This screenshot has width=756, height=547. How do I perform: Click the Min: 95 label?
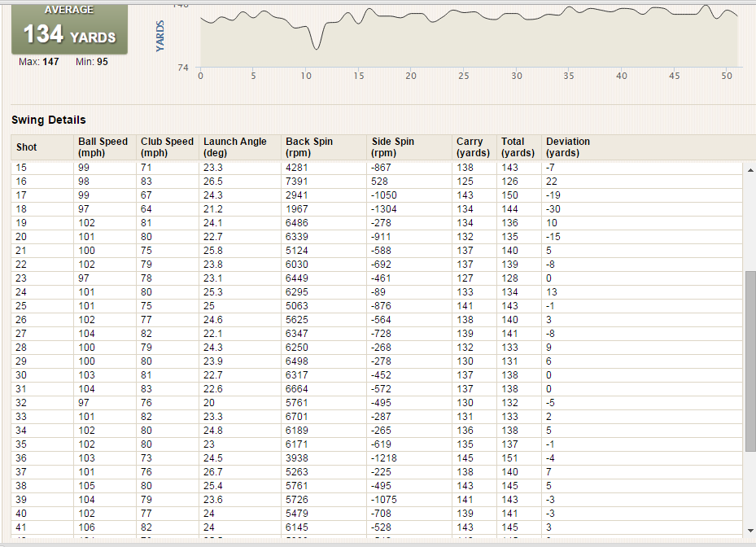[x=92, y=62]
